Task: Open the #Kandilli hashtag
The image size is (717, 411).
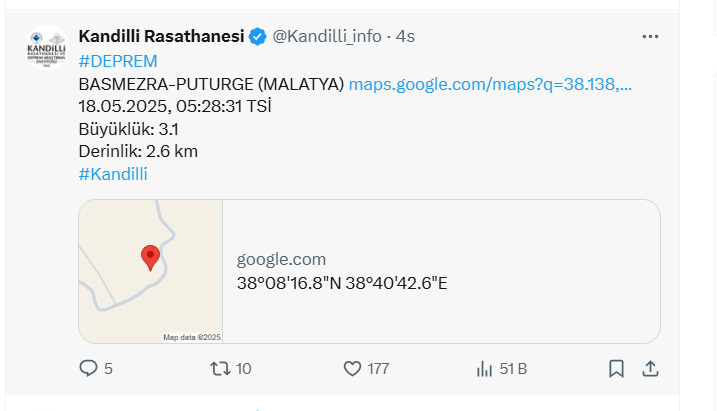Action: [113, 174]
